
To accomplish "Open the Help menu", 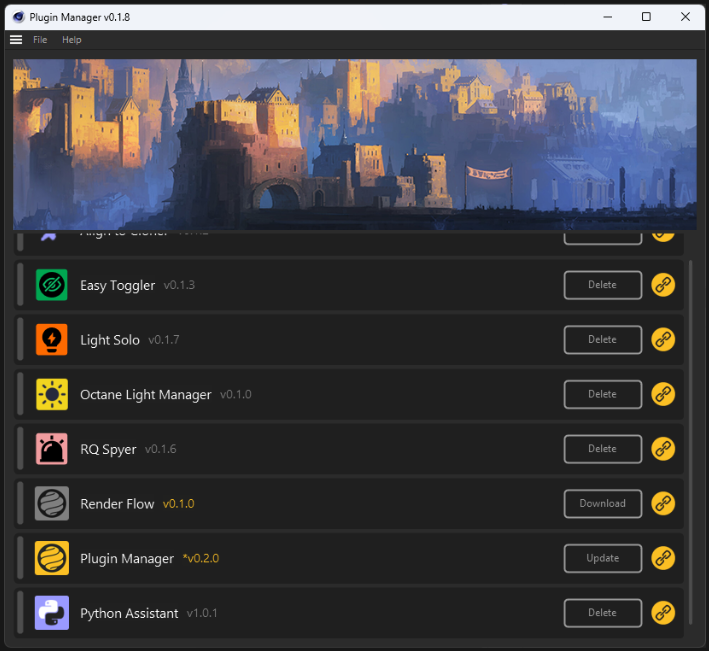I will point(71,40).
